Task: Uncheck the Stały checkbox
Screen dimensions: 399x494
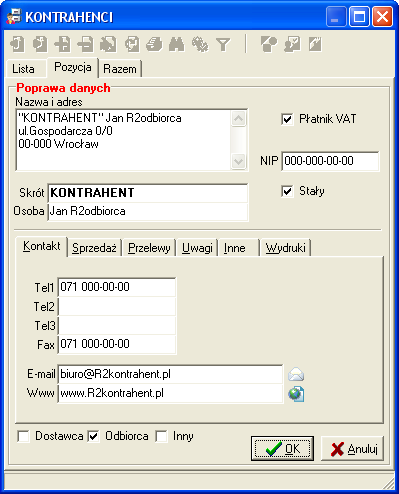Action: (x=287, y=191)
